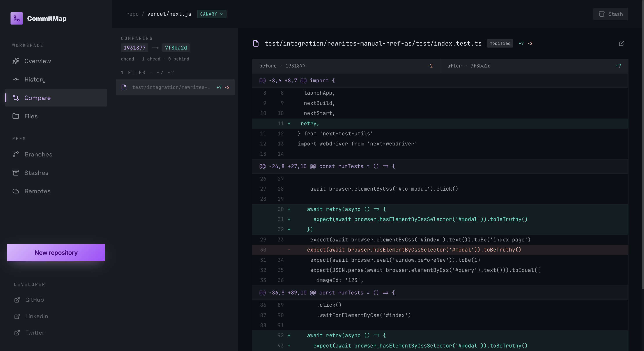Click the Twitter external link icon
The image size is (644, 351).
tap(17, 333)
